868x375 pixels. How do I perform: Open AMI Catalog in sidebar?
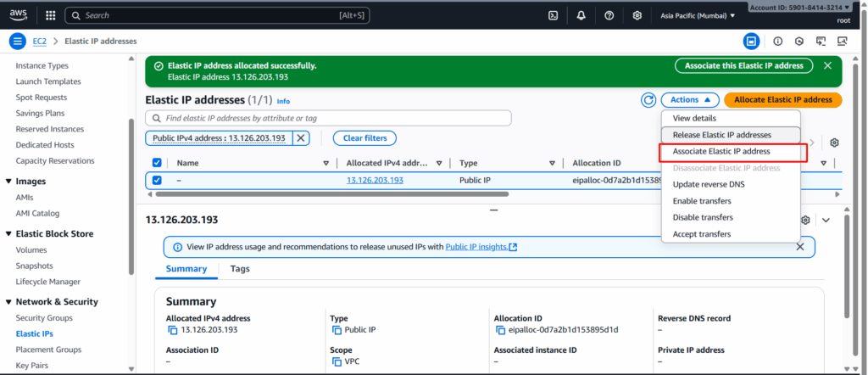pos(37,213)
